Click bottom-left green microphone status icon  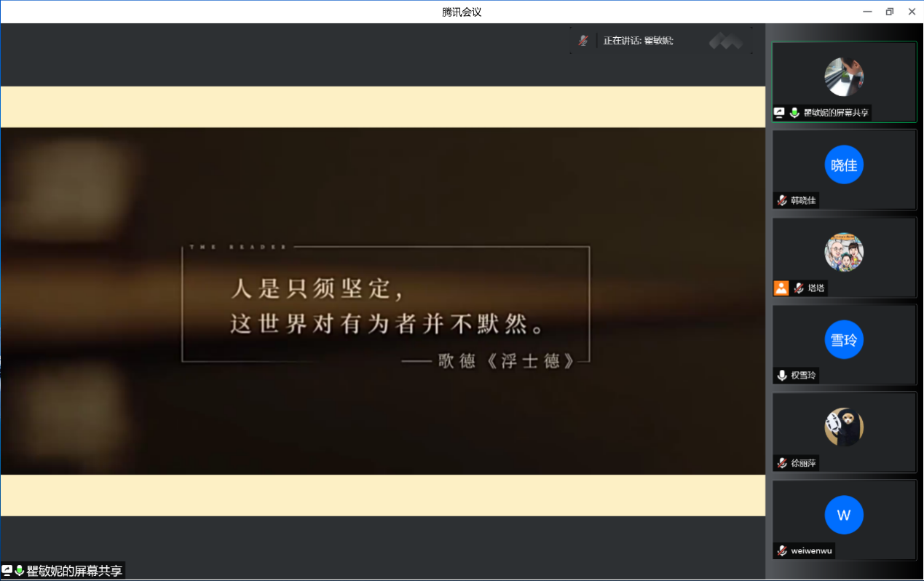tap(19, 571)
